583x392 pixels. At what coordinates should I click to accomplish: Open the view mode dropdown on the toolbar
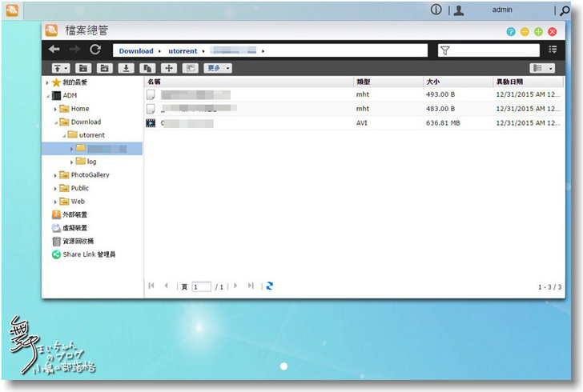coord(551,68)
